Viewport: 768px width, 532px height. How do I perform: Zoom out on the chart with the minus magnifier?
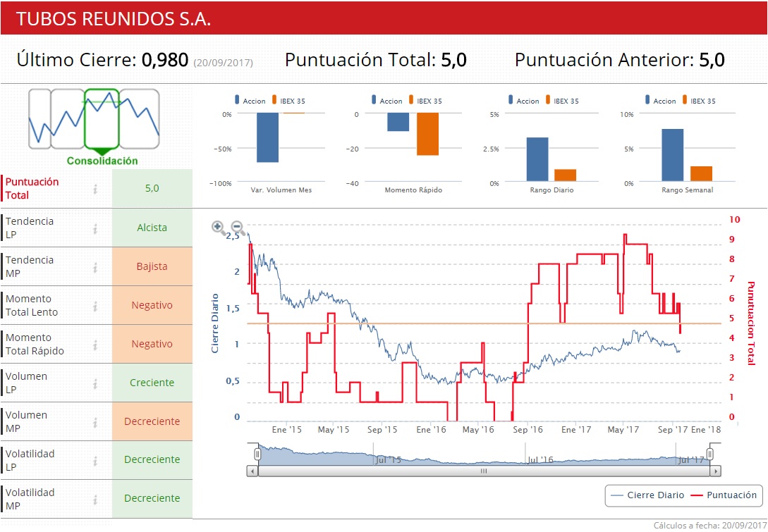click(237, 227)
